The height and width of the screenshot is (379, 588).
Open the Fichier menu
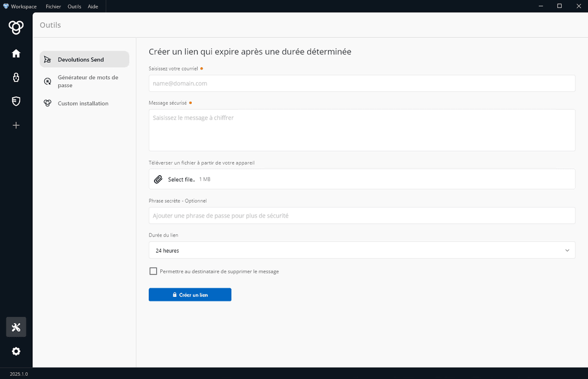point(53,6)
